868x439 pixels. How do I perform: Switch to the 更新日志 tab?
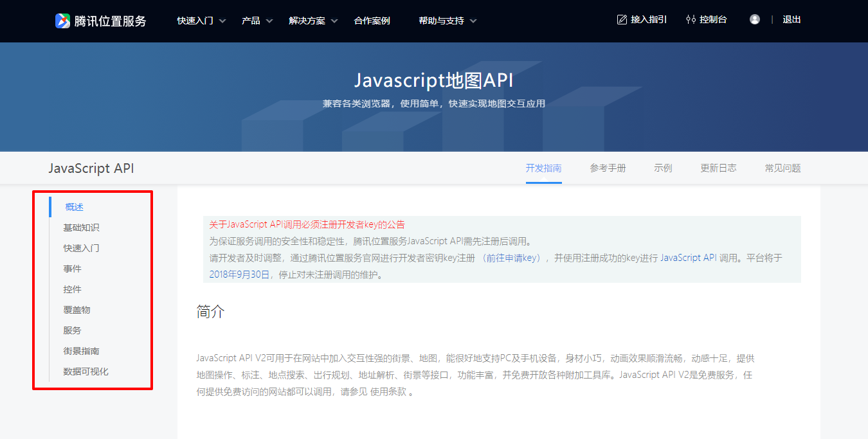tap(719, 168)
